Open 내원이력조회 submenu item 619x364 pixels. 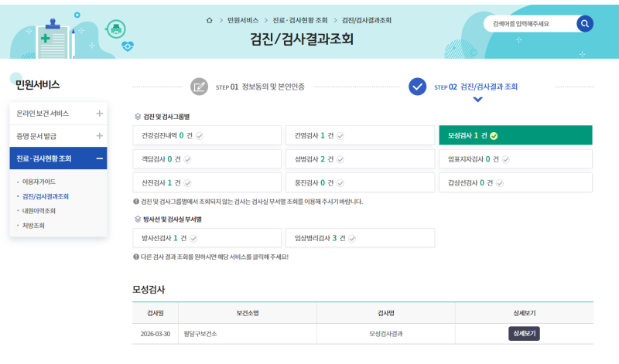coord(39,211)
